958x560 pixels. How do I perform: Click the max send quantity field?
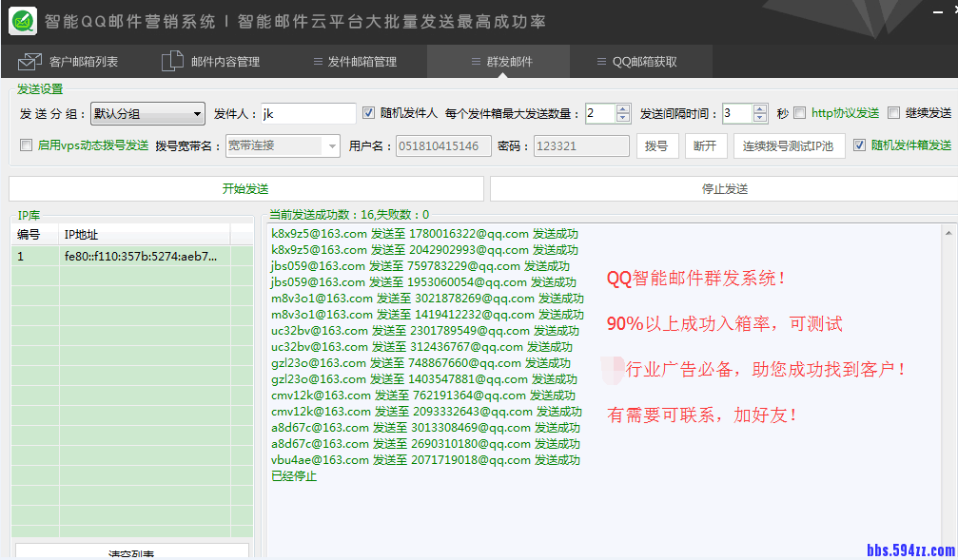coord(600,113)
